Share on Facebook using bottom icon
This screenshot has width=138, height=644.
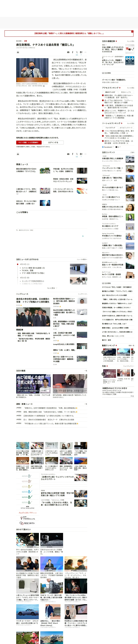point(73,154)
